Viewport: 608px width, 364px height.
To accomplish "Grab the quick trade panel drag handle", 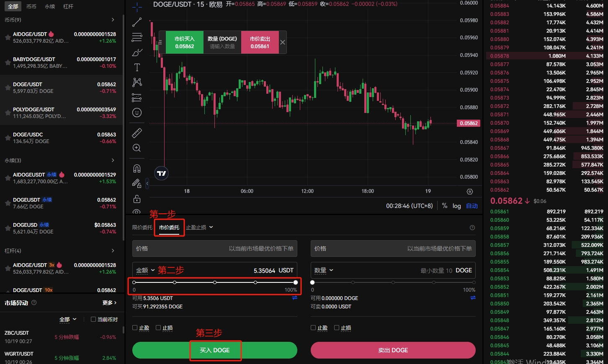I will click(160, 42).
